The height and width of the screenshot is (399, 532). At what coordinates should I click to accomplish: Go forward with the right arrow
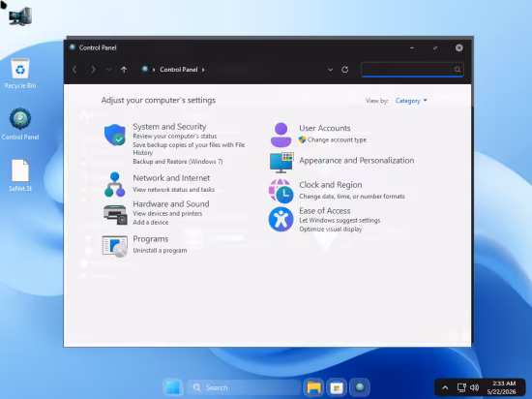tap(93, 70)
